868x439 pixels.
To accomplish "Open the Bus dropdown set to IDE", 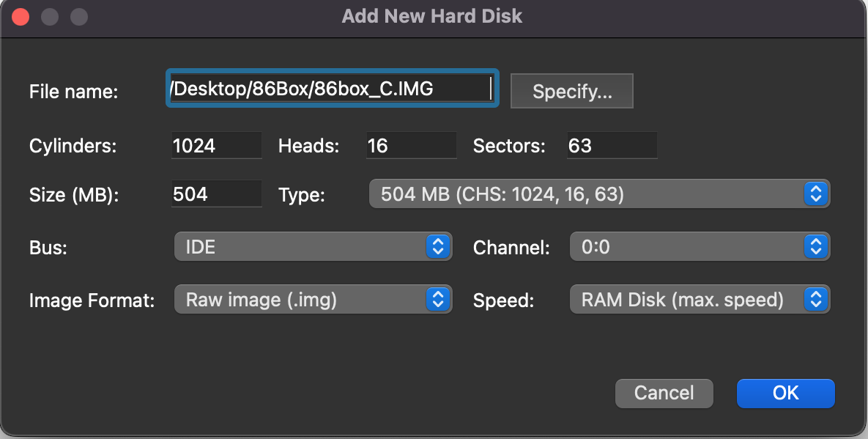I will 300,247.
